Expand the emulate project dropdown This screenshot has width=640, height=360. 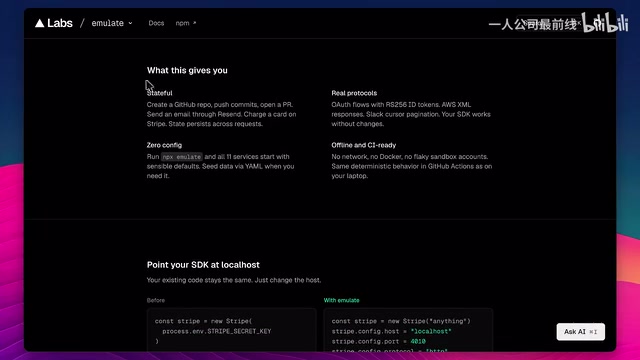[112, 23]
